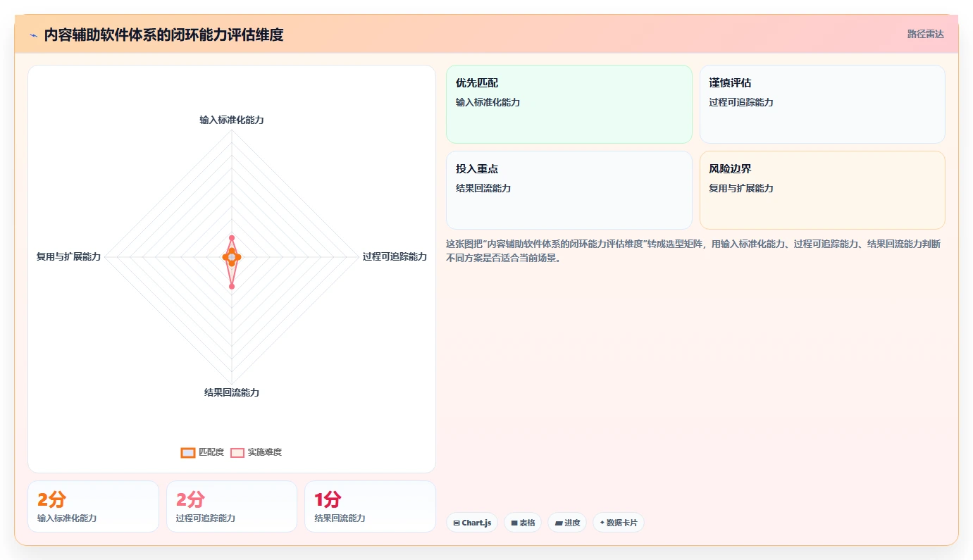The height and width of the screenshot is (560, 973).
Task: Open the 谨慎评估 card
Action: pos(822,104)
